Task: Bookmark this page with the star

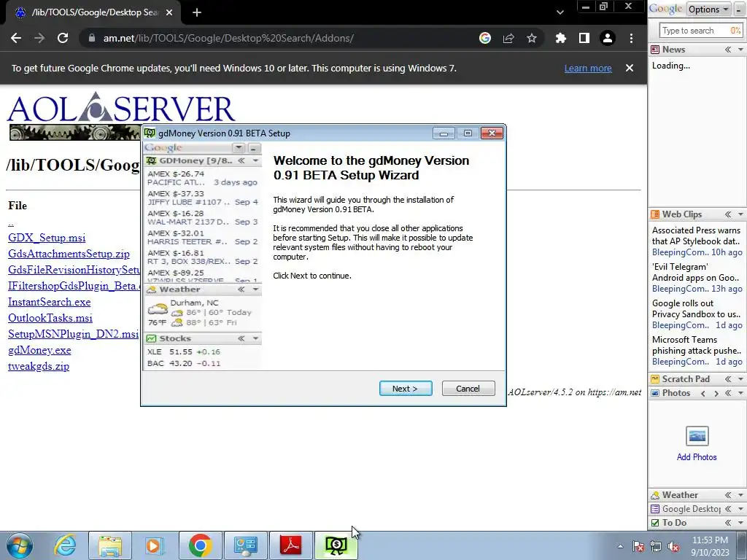Action: [532, 38]
